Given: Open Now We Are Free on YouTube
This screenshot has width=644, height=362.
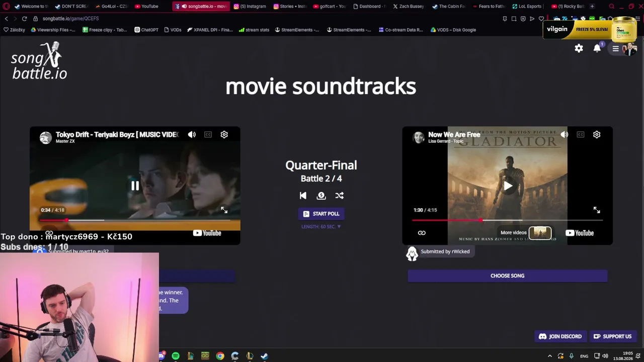Looking at the screenshot, I should (580, 233).
